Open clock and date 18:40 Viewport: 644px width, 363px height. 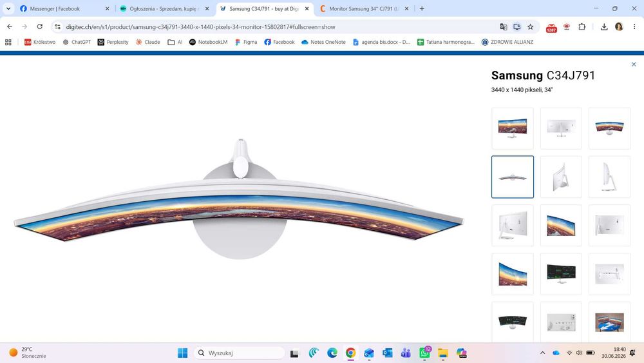(x=614, y=353)
